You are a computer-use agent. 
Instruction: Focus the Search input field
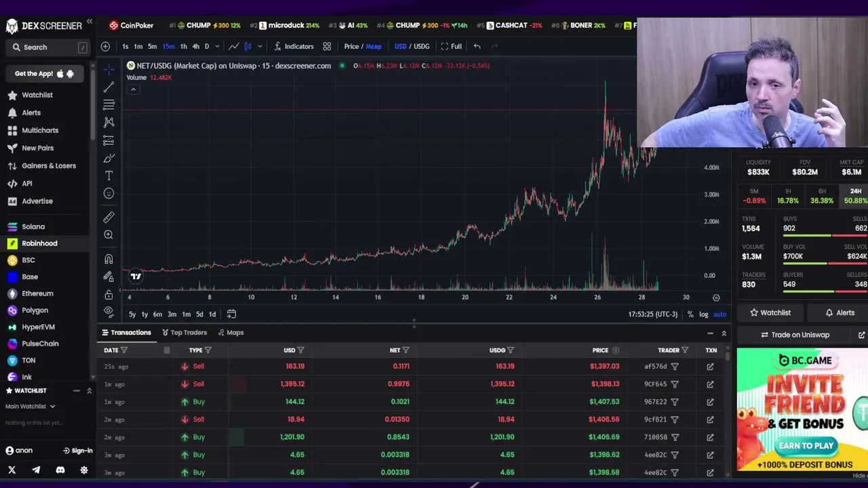point(47,47)
